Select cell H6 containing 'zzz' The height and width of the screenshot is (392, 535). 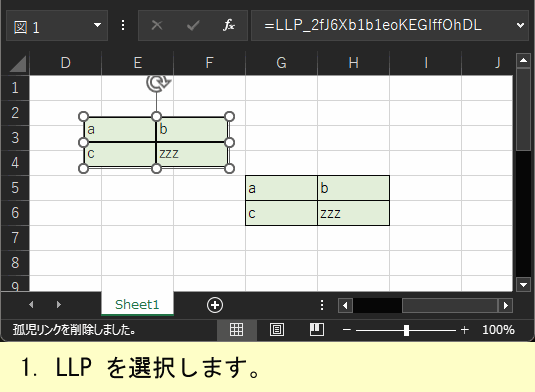click(353, 213)
